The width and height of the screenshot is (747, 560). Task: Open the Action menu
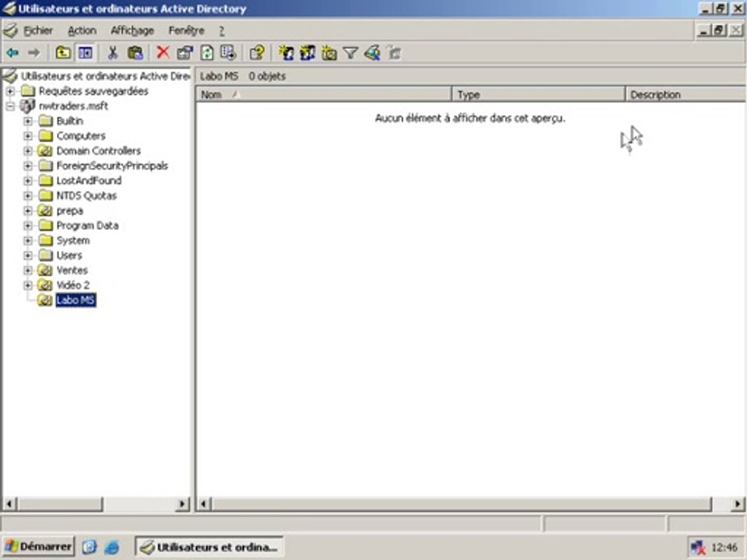[82, 30]
